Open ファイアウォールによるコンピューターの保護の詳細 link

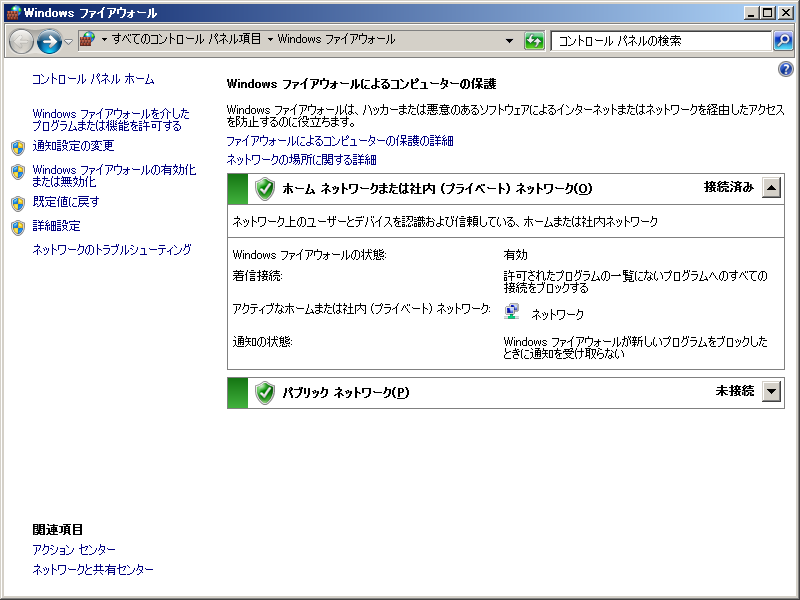(x=340, y=141)
